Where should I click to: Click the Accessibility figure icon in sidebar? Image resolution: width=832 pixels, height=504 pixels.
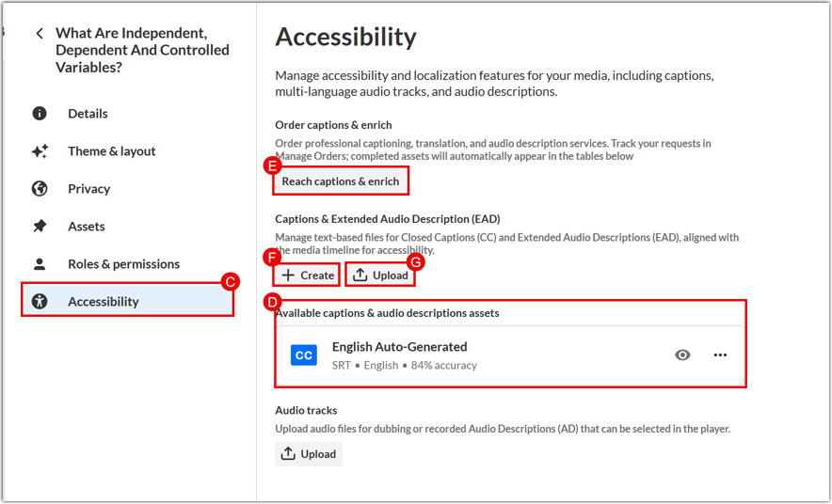[x=40, y=302]
